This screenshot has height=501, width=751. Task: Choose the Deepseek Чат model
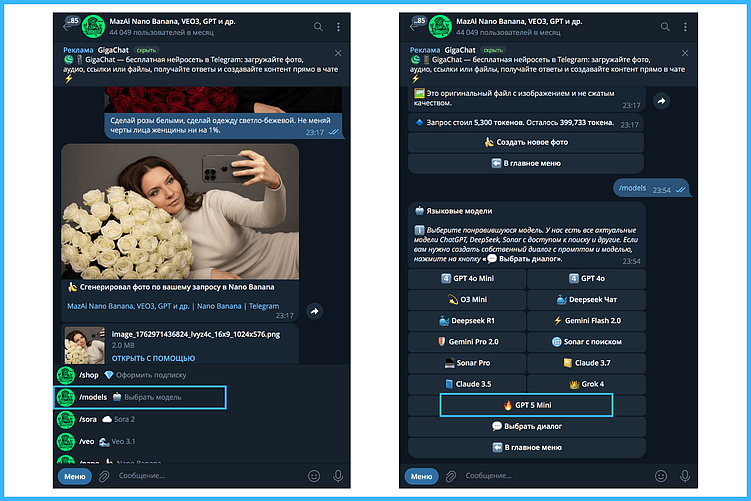point(587,300)
